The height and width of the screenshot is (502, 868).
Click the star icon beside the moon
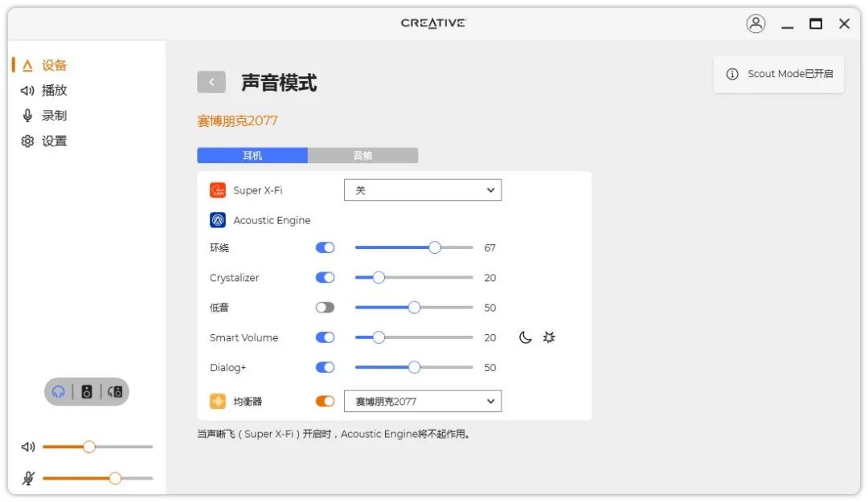549,337
